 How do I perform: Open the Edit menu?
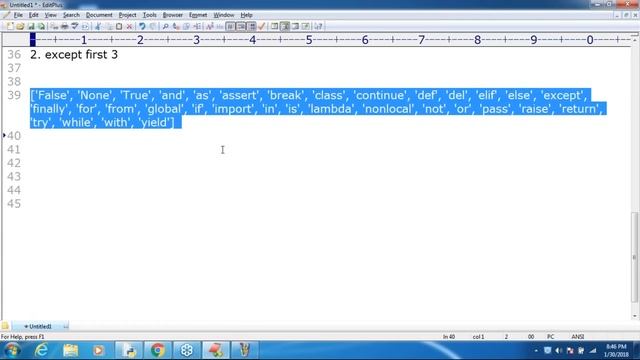33,15
